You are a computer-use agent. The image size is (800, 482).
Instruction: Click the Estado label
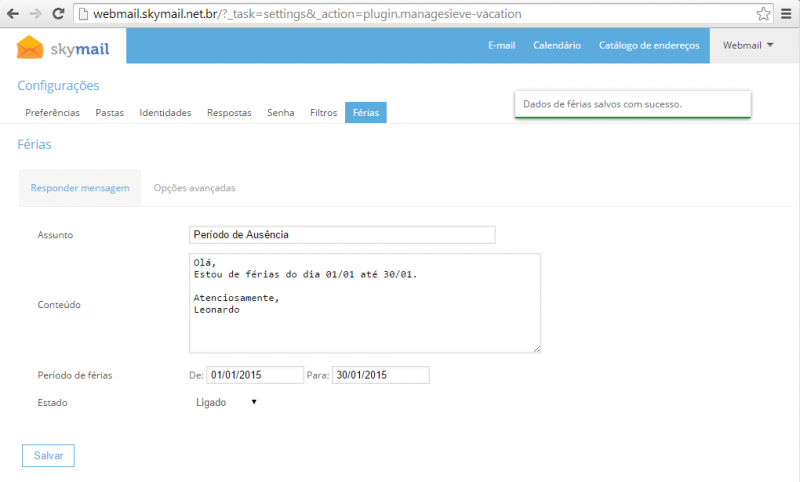coord(53,403)
